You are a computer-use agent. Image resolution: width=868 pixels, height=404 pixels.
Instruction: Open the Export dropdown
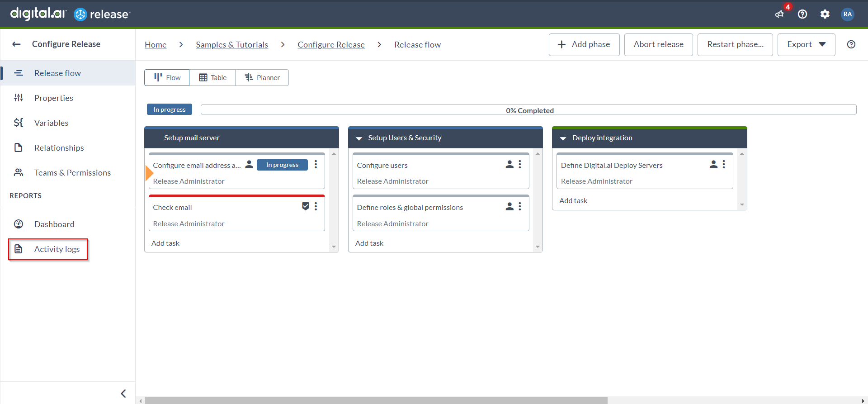[x=806, y=44]
